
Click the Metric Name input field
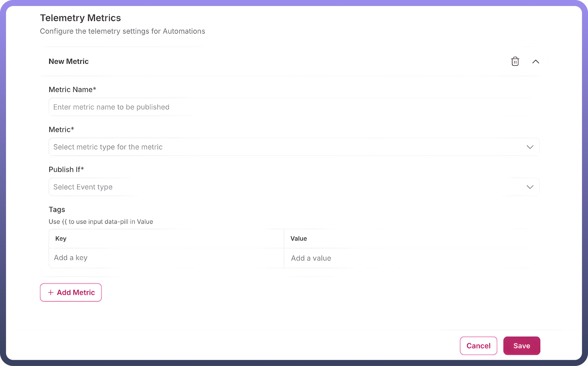click(290, 107)
